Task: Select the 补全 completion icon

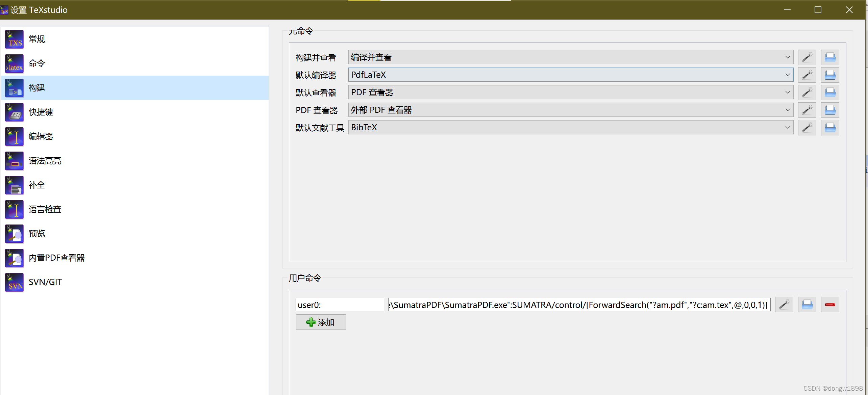Action: (15, 185)
